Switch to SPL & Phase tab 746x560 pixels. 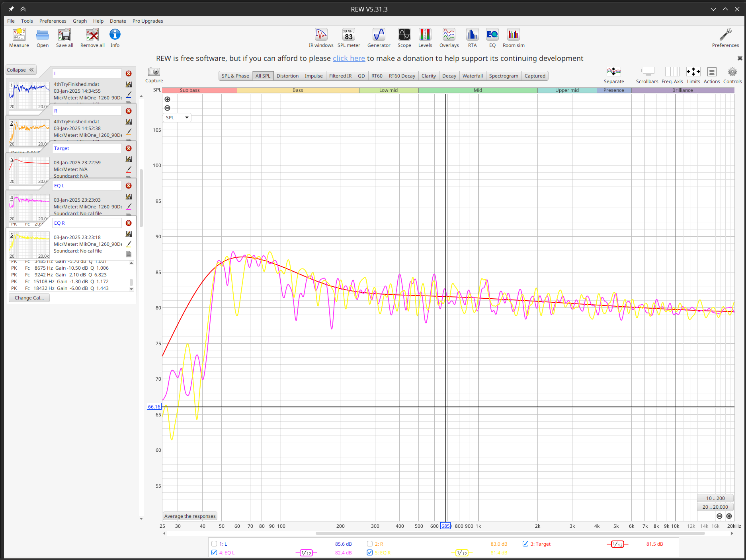(x=235, y=76)
